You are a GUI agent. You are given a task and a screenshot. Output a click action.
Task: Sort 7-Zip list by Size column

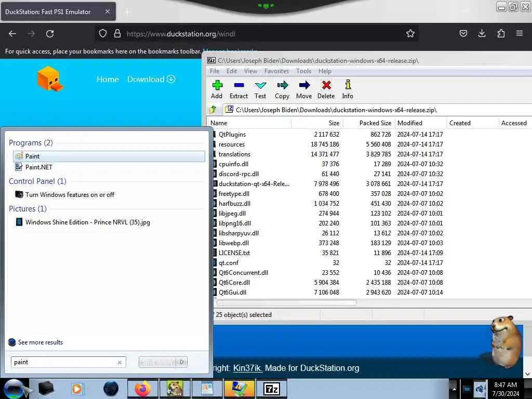click(317, 123)
